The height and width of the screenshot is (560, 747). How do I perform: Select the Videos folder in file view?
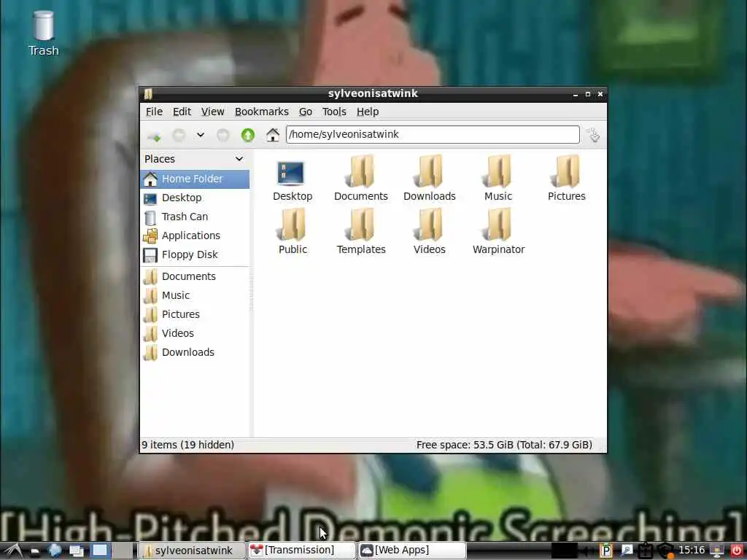[429, 233]
